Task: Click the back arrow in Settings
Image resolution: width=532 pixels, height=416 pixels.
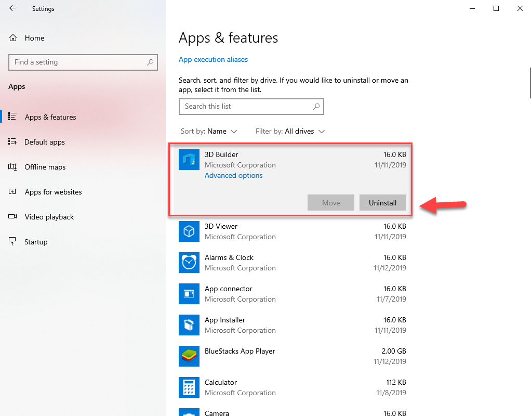Action: pos(12,8)
